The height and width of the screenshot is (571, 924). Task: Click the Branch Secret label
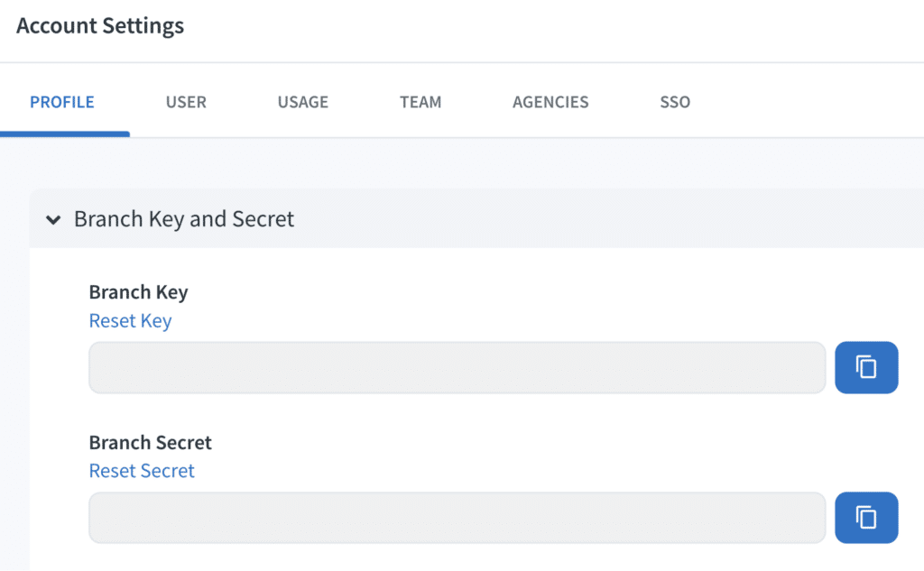point(150,443)
